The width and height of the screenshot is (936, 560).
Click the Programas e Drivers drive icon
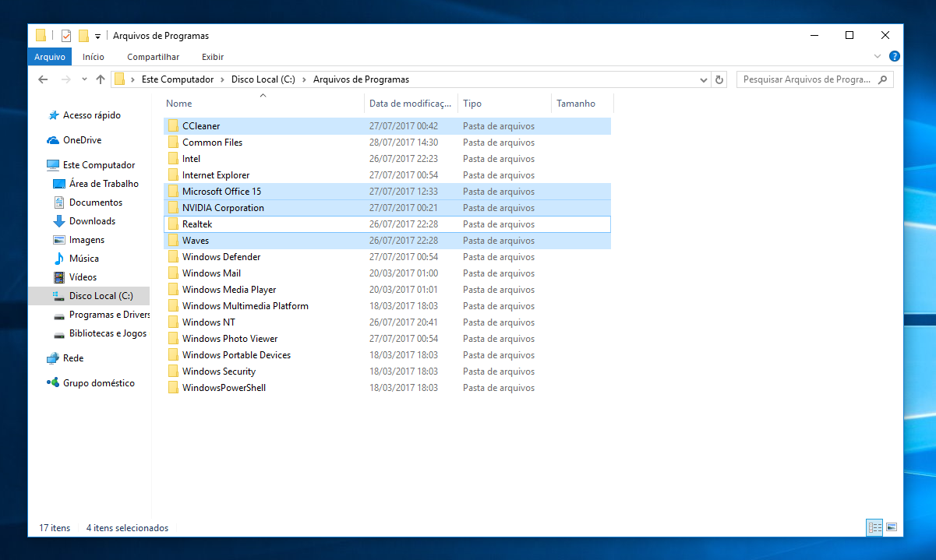[x=59, y=315]
